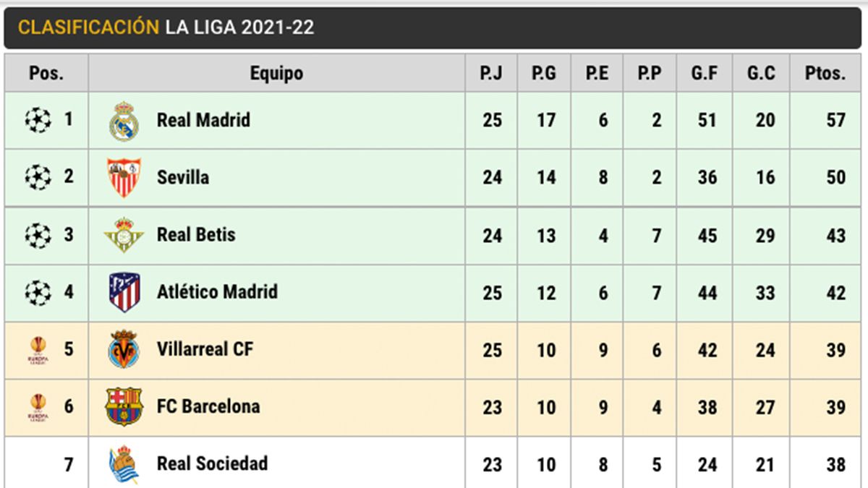The image size is (868, 488).
Task: Sort table by Ptos. column header
Action: [825, 73]
